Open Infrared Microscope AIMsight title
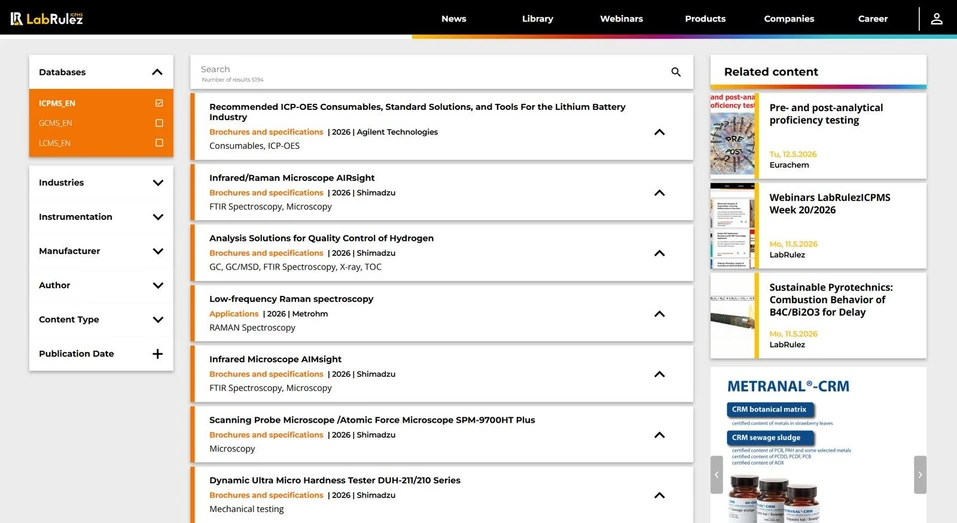This screenshot has width=957, height=523. click(275, 359)
